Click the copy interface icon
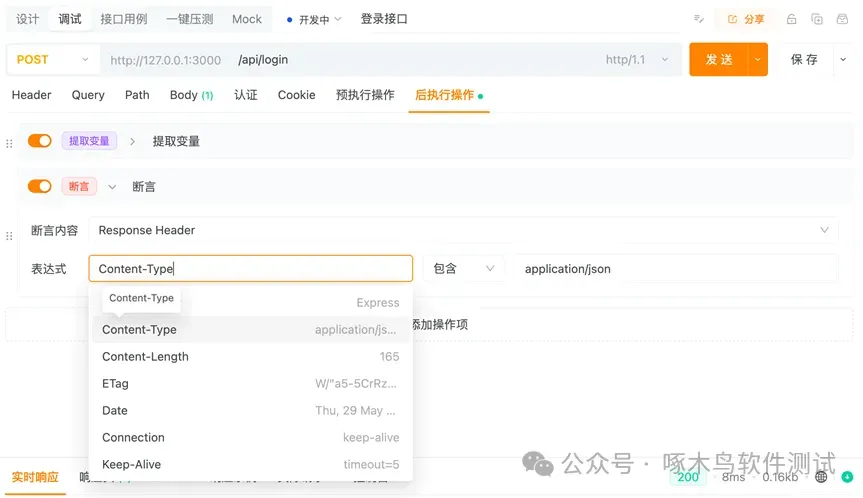This screenshot has height=498, width=863. (x=817, y=19)
